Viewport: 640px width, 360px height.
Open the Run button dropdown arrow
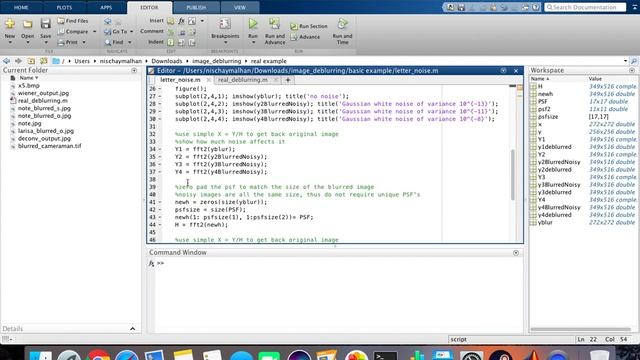(253, 42)
